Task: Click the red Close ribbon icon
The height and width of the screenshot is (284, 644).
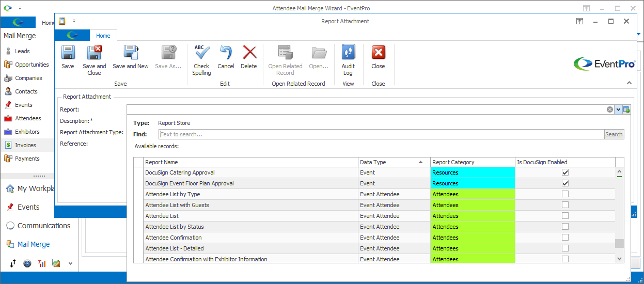Action: (378, 53)
